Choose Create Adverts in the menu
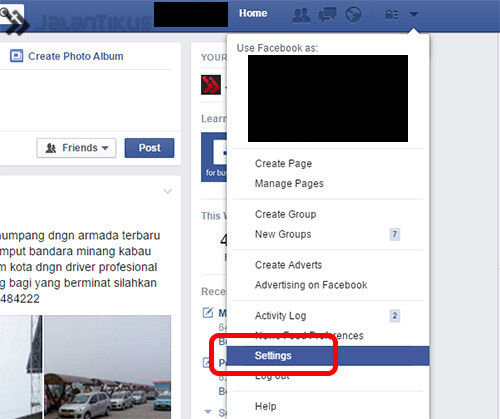The height and width of the screenshot is (419, 500). point(288,265)
